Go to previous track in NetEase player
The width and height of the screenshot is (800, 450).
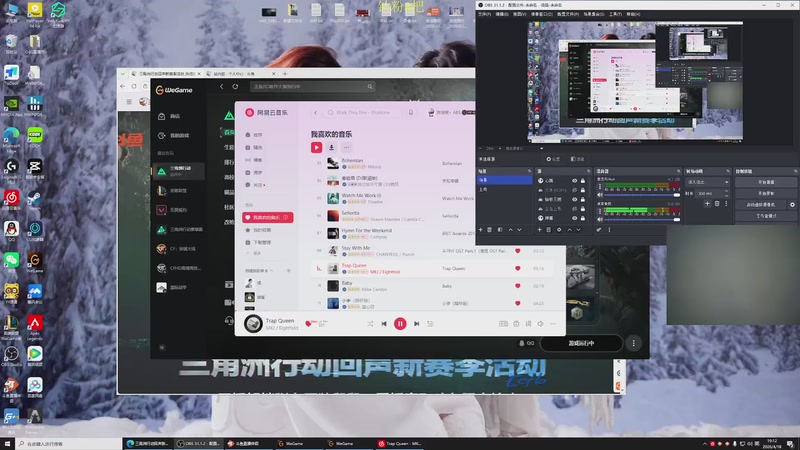pyautogui.click(x=384, y=323)
